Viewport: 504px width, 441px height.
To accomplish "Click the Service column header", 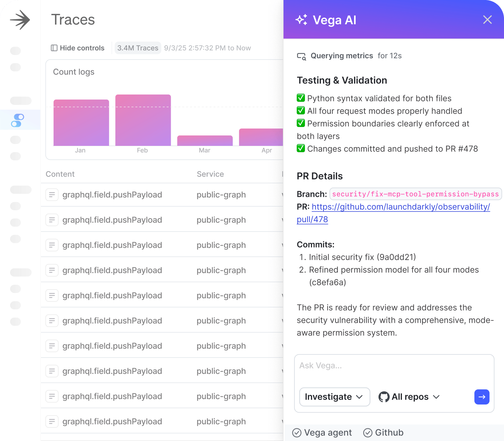I will (x=210, y=174).
